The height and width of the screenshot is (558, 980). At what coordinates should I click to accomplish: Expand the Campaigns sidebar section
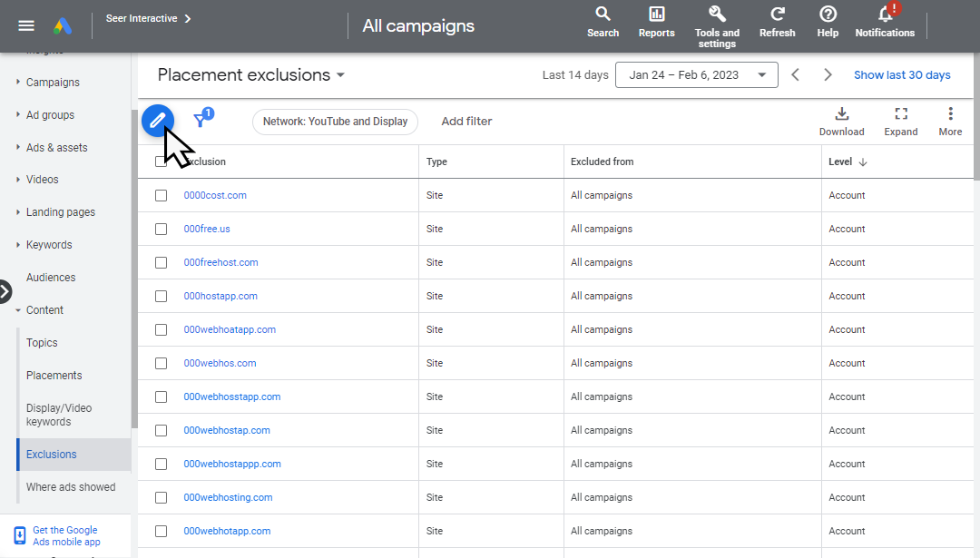click(53, 83)
